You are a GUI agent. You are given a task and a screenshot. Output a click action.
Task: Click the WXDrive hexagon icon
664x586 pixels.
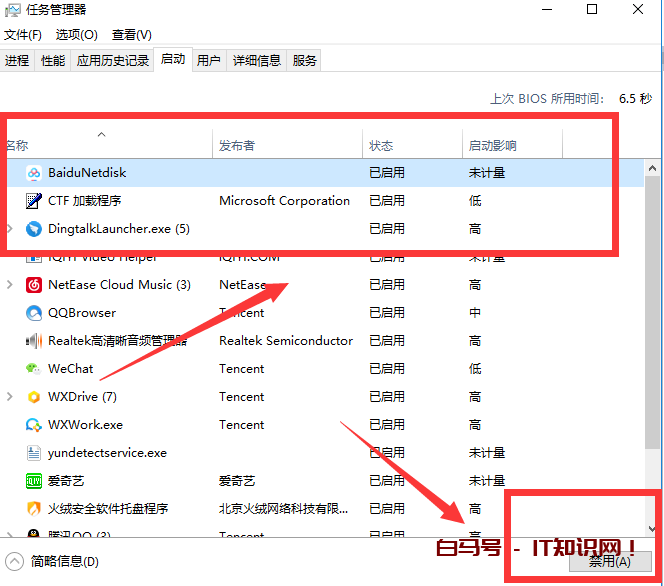(x=34, y=397)
